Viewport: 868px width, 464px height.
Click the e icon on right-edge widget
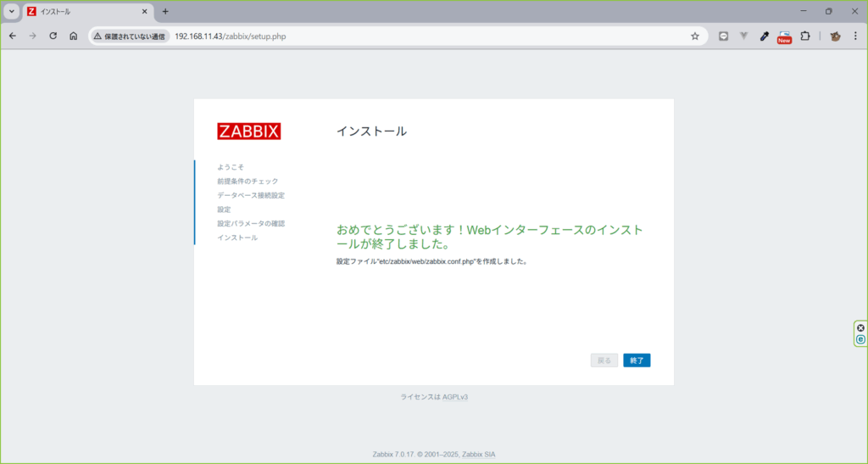coord(860,339)
